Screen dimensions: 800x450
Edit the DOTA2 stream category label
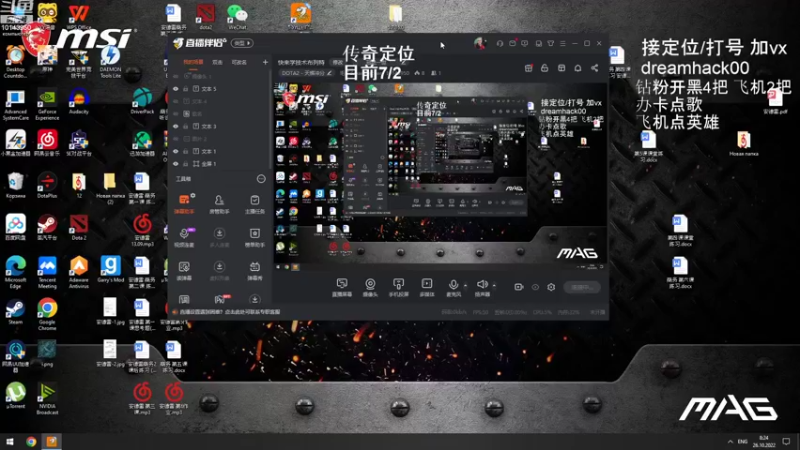tap(307, 73)
